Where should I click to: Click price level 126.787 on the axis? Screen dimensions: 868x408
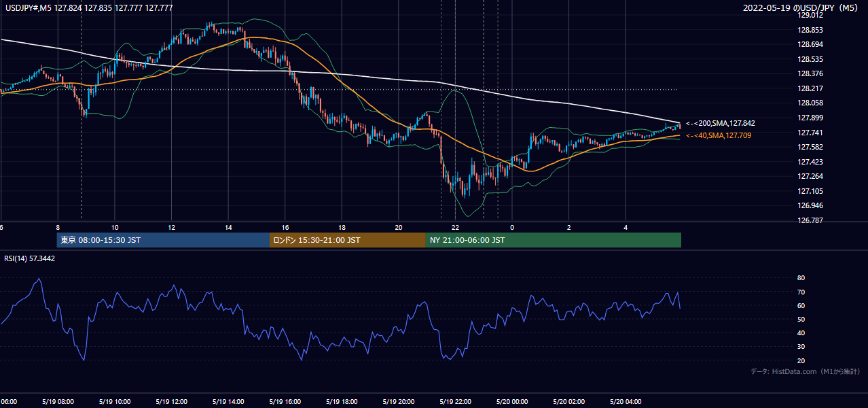point(811,220)
